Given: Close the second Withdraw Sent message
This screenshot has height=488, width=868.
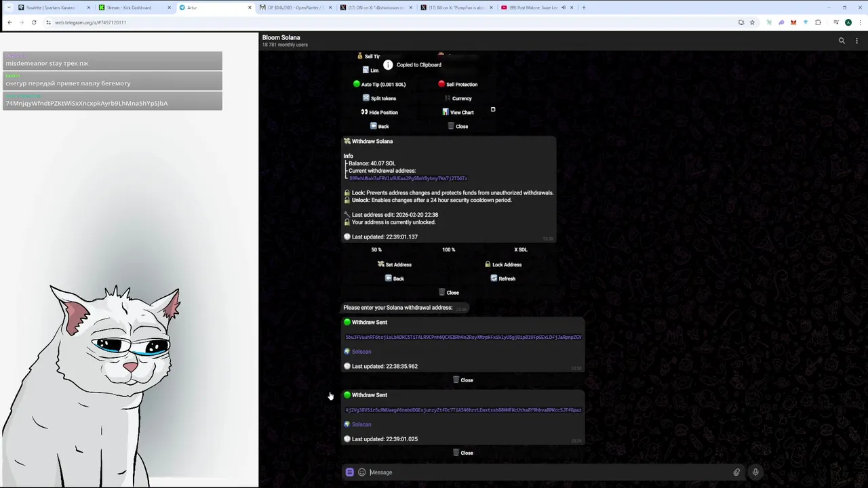Looking at the screenshot, I should tap(463, 453).
